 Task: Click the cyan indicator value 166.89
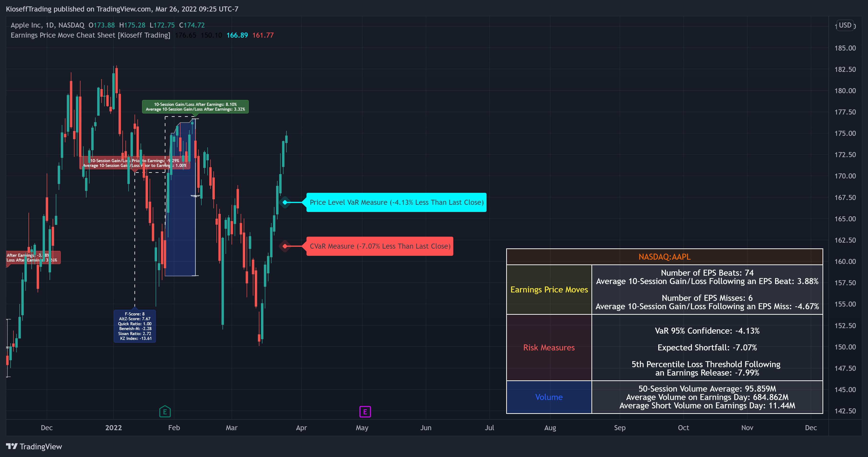(237, 35)
